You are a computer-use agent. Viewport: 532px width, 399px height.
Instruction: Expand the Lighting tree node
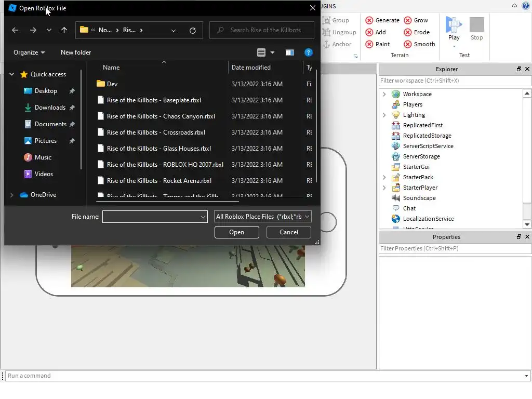(x=384, y=115)
